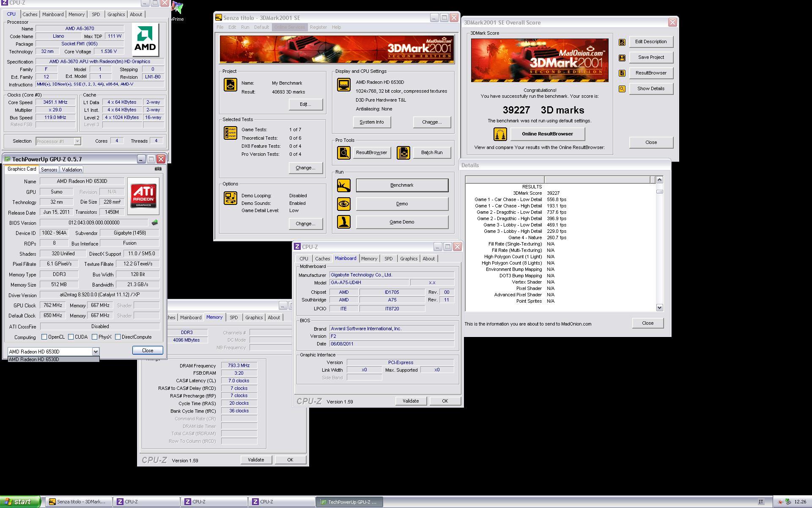
Task: Open the File menu in 3DMark2001
Action: point(220,27)
